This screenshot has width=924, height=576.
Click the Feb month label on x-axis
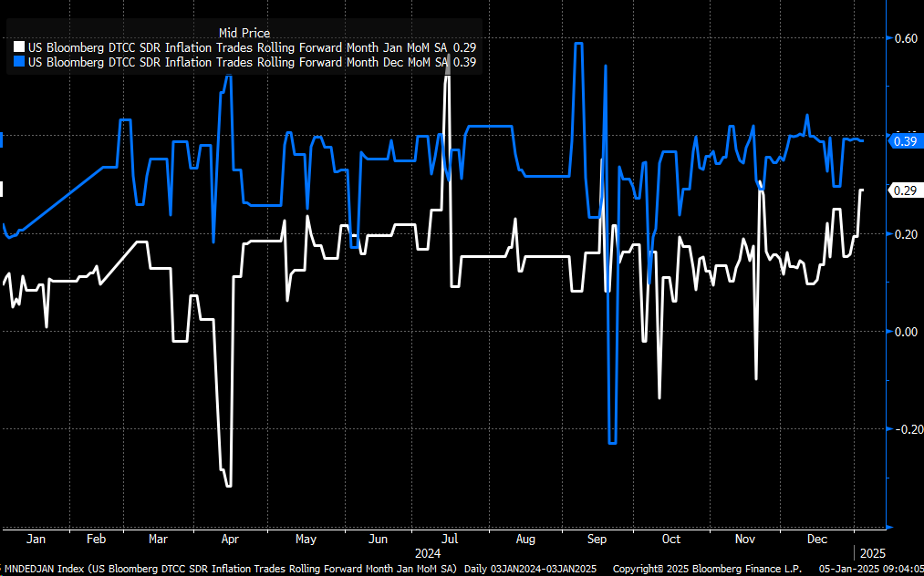(96, 539)
